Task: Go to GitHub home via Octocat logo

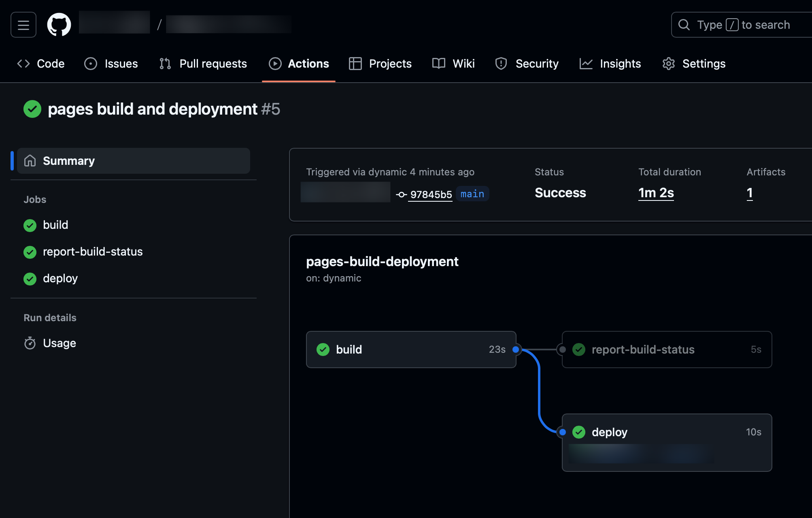Action: pyautogui.click(x=59, y=25)
